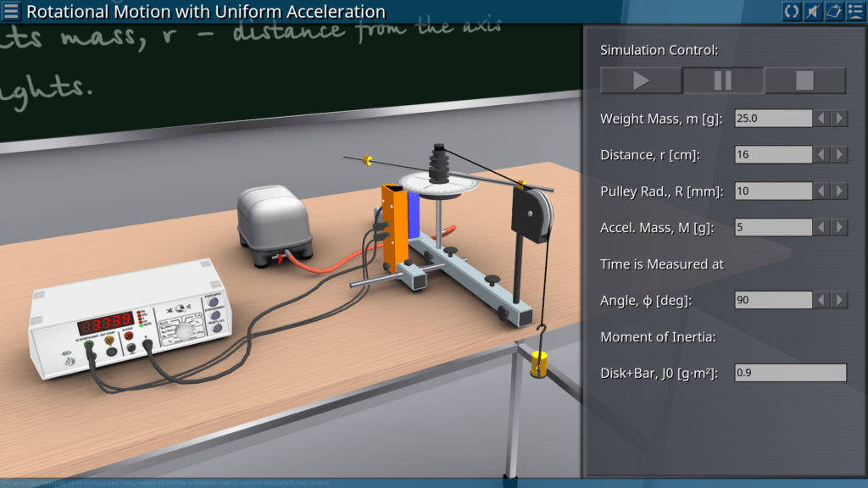Select the Disk+Bar J0 moment field
Screen dimensions: 868x488
pos(790,373)
